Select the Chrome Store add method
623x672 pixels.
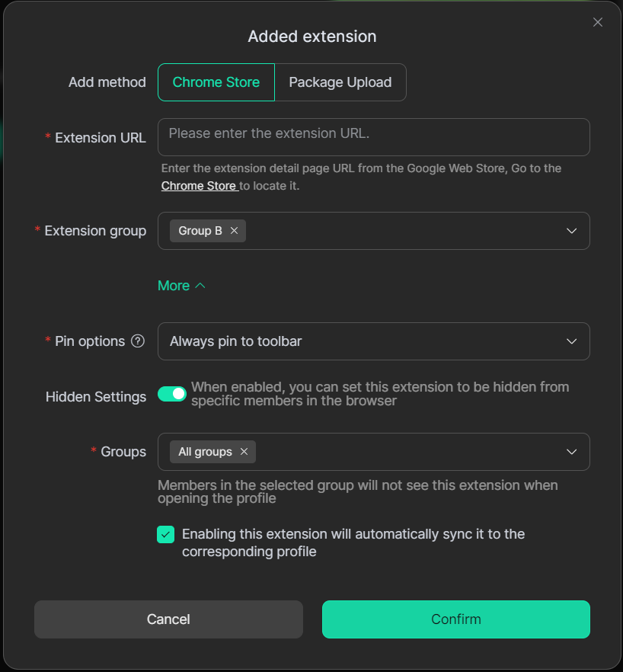click(216, 82)
